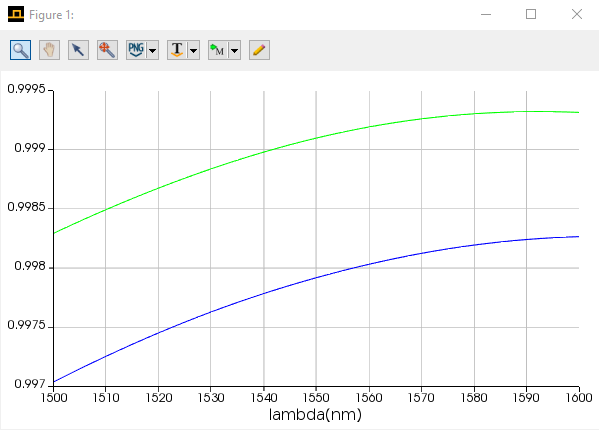Close the Figure 1 window
The height and width of the screenshot is (430, 599).
coord(577,14)
